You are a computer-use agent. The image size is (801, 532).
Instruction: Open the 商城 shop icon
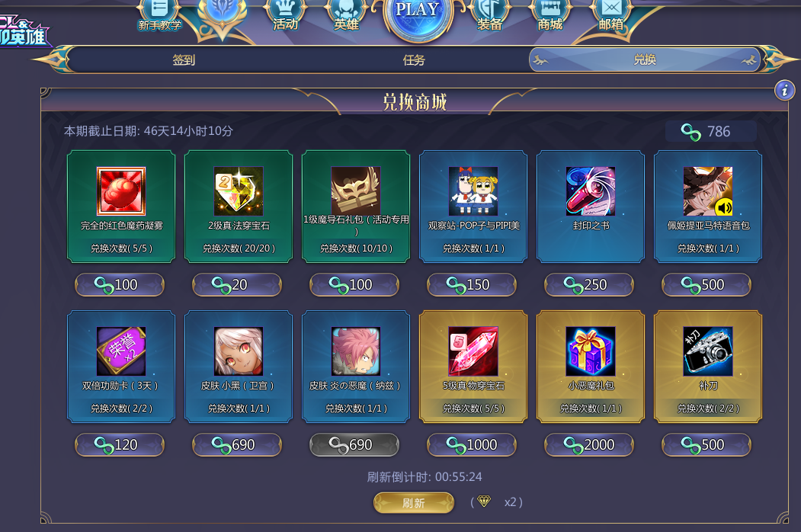[549, 14]
